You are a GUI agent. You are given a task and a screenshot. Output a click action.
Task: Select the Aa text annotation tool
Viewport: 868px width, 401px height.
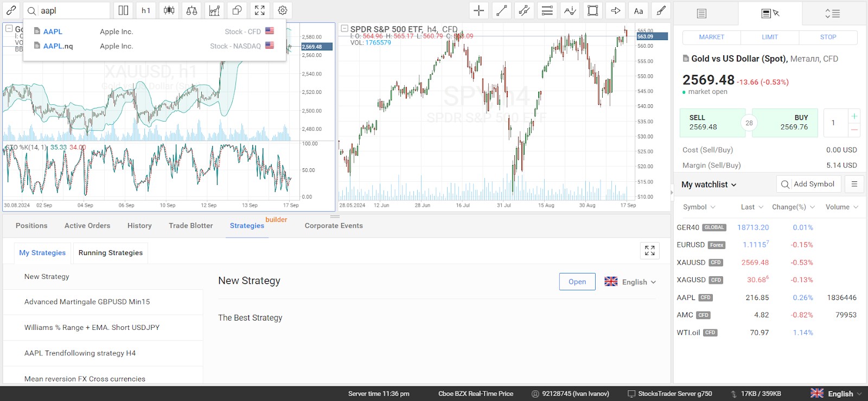point(638,10)
